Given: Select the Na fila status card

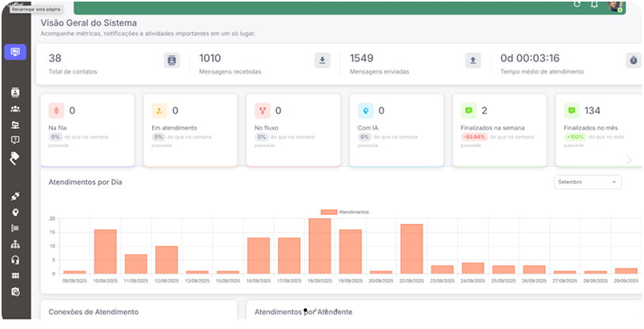Looking at the screenshot, I should [x=91, y=130].
